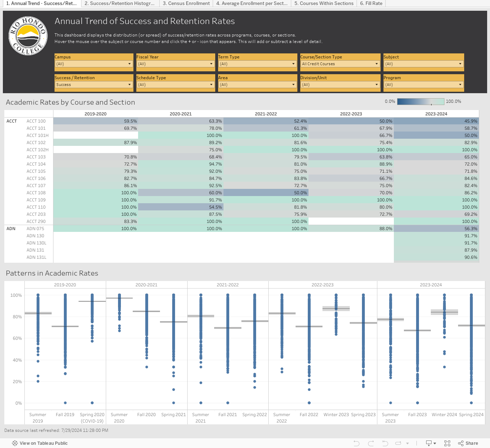Select ACCT 104 cell showing 94.7%
This screenshot has width=490, height=448.
181,164
